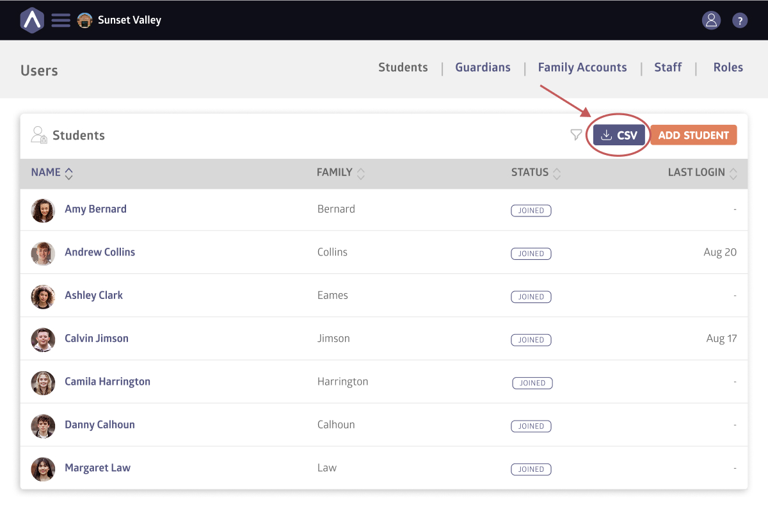Click Margaret Law's Joined status badge
The height and width of the screenshot is (532, 768).
tap(531, 469)
